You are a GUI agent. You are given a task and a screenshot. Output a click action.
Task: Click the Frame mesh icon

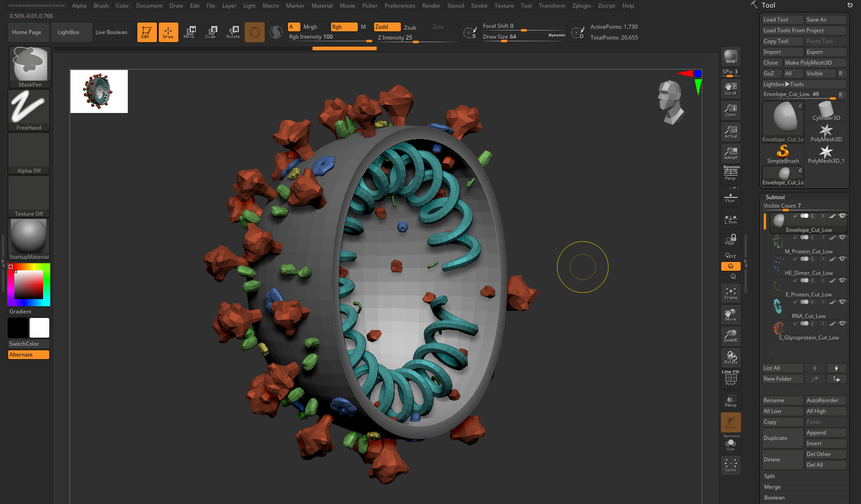(731, 293)
